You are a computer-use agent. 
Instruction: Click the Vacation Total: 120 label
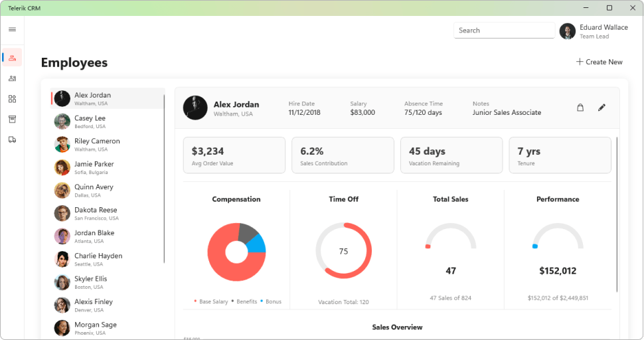click(343, 301)
